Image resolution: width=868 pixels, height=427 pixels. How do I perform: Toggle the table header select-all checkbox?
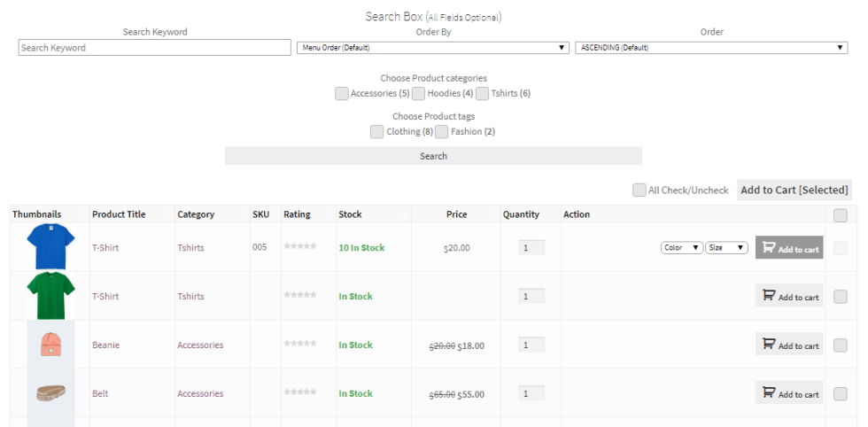coord(841,216)
